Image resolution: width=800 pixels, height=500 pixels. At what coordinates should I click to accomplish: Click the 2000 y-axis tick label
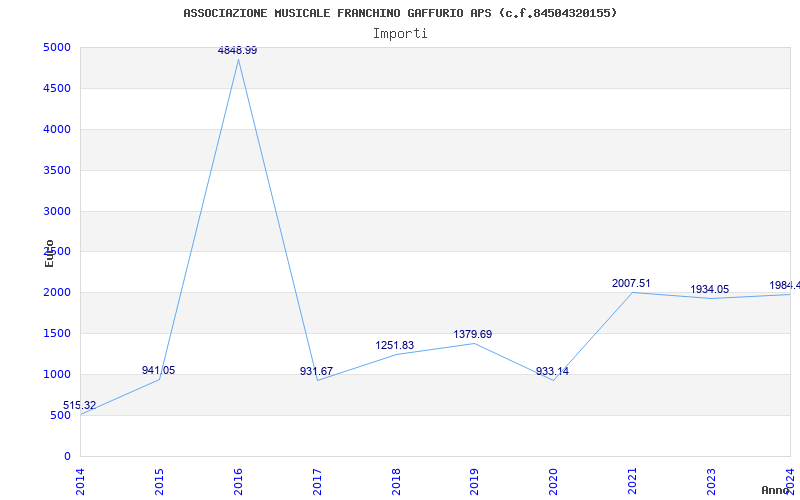[x=57, y=293]
